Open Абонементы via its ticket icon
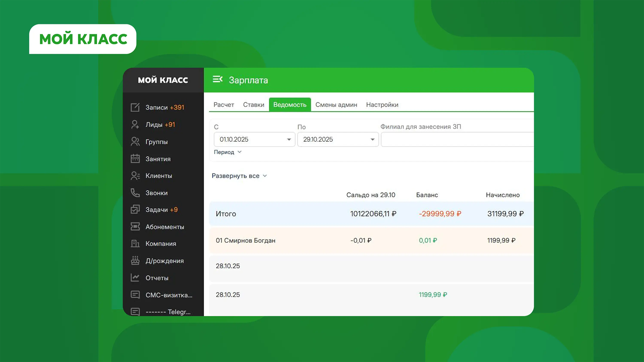644x362 pixels. 135,227
